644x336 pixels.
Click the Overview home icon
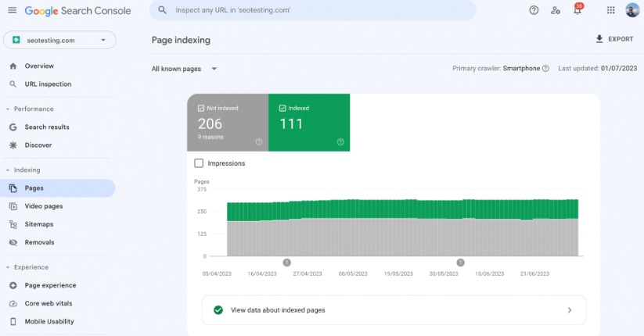pos(13,66)
